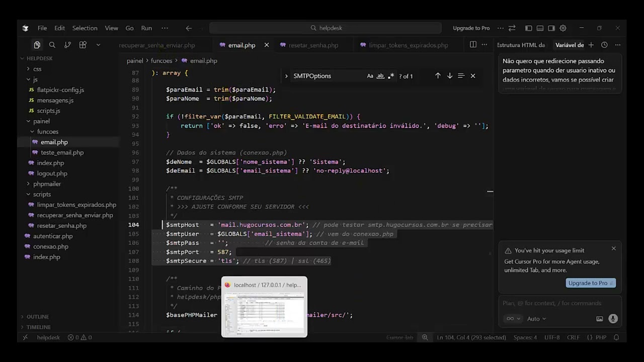
Task: Start a new chat with plus icon
Action: click(x=591, y=45)
